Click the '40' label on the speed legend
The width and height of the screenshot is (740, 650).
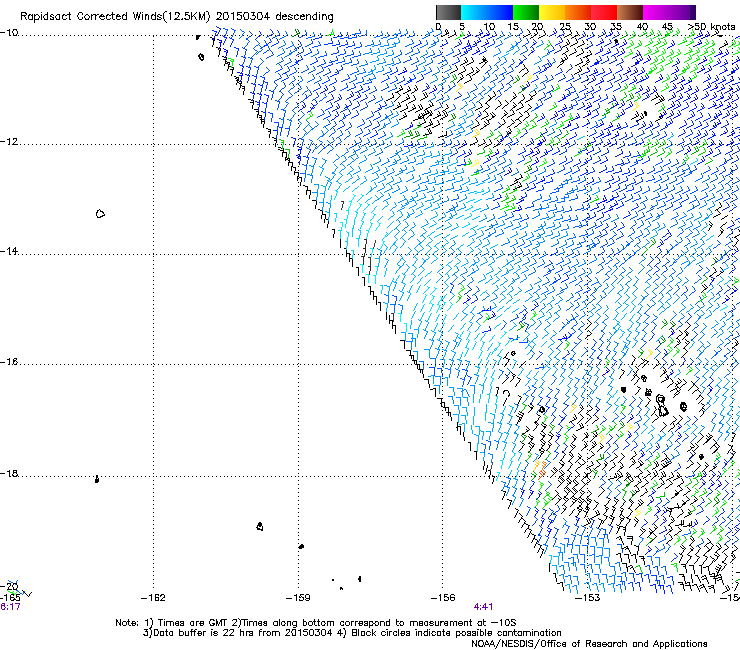point(642,26)
